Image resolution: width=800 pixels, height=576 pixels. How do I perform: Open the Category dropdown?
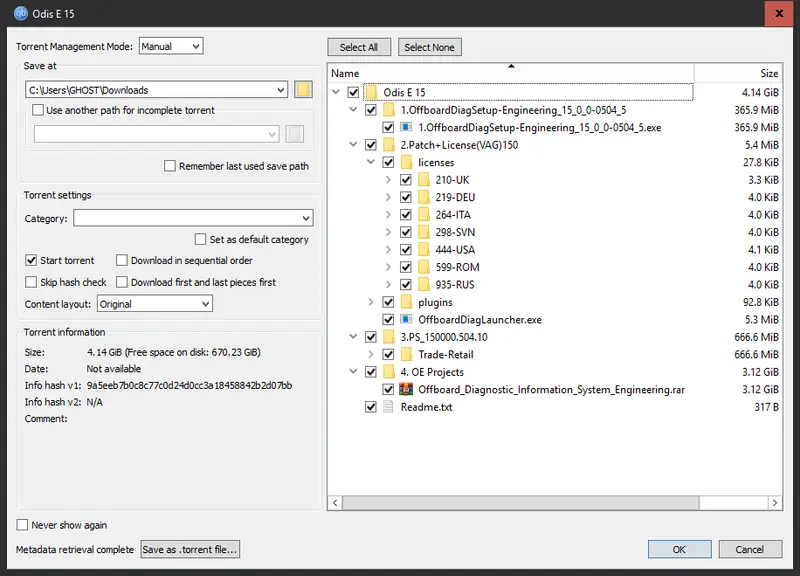193,218
